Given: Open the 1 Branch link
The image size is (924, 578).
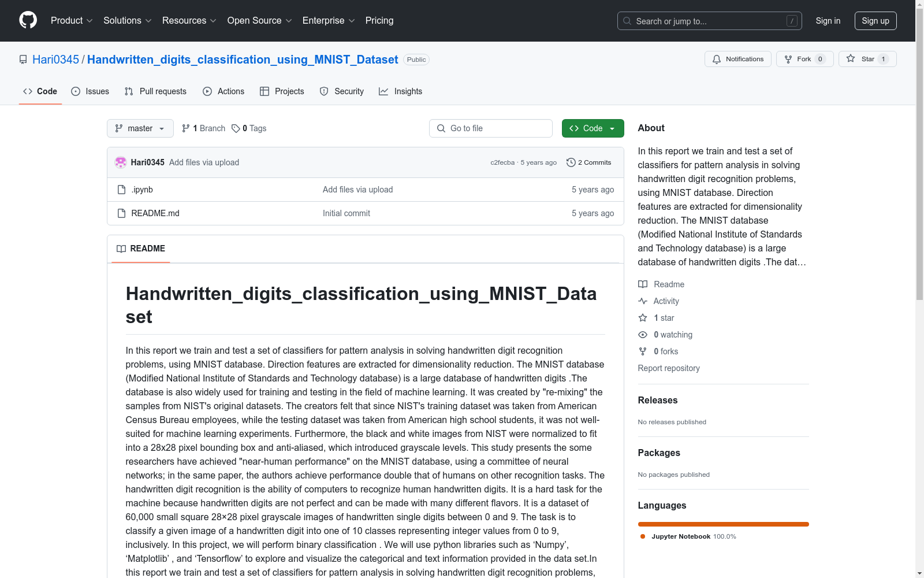Looking at the screenshot, I should click(203, 128).
